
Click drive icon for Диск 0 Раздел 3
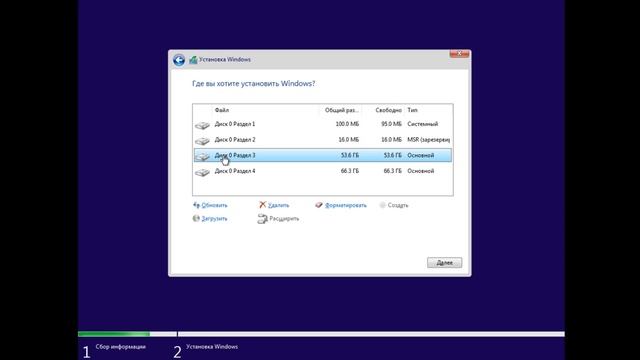[x=202, y=156]
